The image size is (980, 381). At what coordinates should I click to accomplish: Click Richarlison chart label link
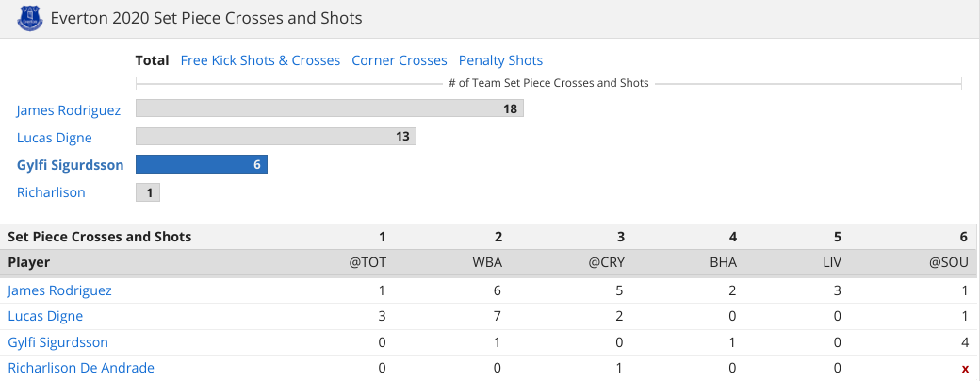pos(51,192)
